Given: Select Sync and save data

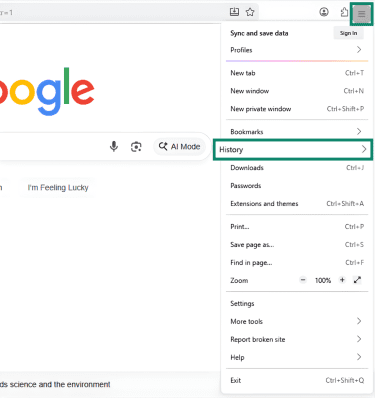Looking at the screenshot, I should tap(259, 33).
